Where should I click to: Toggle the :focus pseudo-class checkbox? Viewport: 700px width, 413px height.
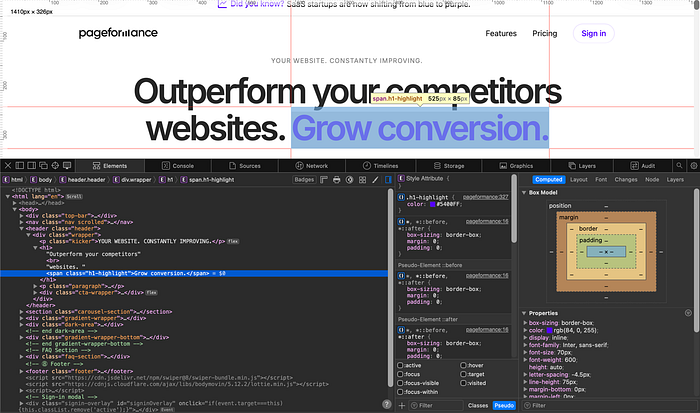click(x=400, y=374)
